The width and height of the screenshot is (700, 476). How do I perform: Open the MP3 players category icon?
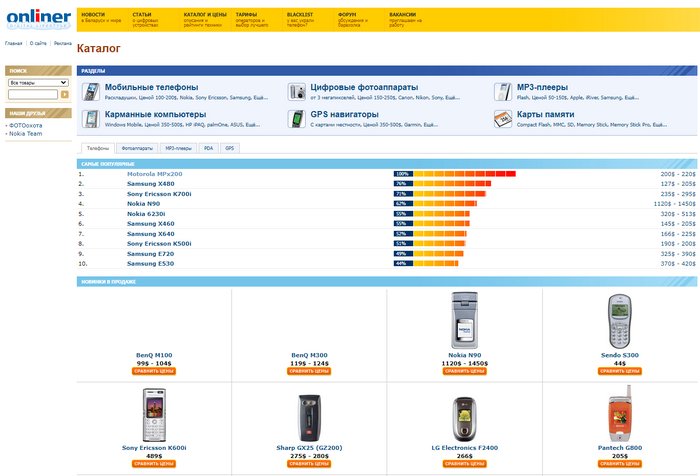pyautogui.click(x=503, y=92)
